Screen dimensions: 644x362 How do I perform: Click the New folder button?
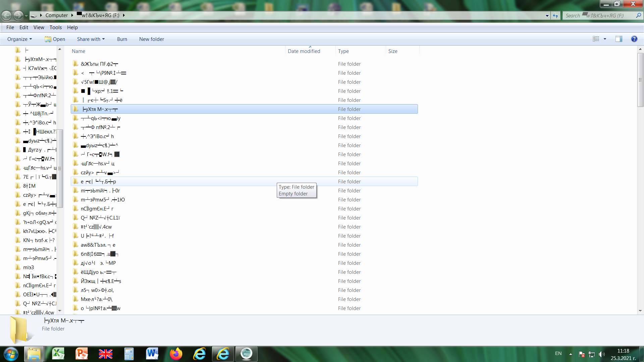[x=151, y=39]
